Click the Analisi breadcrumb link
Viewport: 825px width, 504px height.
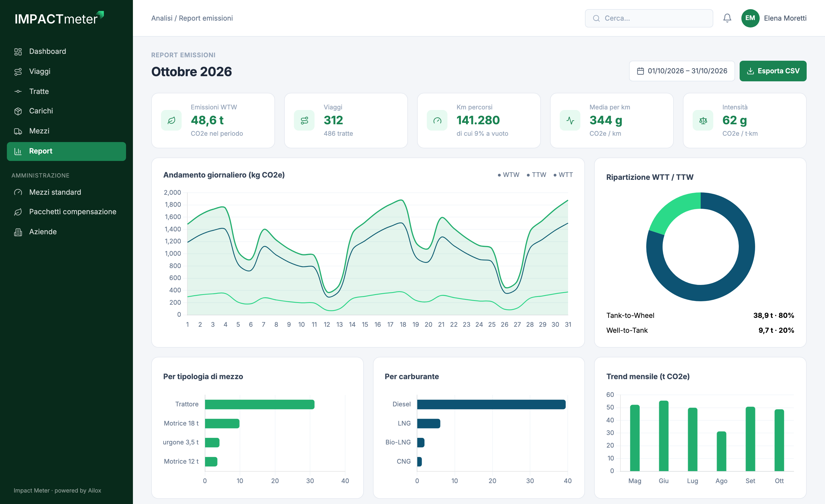pyautogui.click(x=162, y=18)
